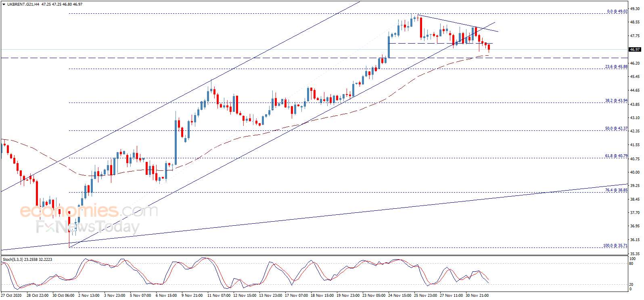Click the 17 Nov 07:00 time label
The width and height of the screenshot is (644, 300).
coord(296,296)
